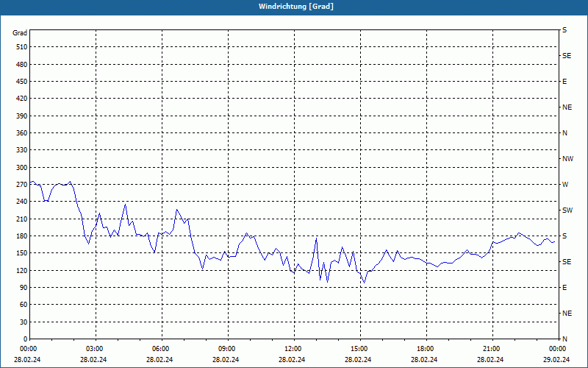Pick the 420 y-axis tick label
This screenshot has width=588, height=368.
click(x=22, y=99)
